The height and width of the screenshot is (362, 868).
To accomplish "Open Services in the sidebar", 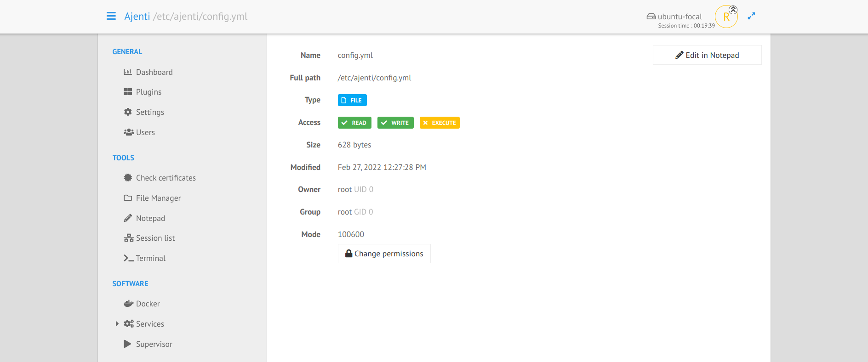I will click(x=150, y=324).
